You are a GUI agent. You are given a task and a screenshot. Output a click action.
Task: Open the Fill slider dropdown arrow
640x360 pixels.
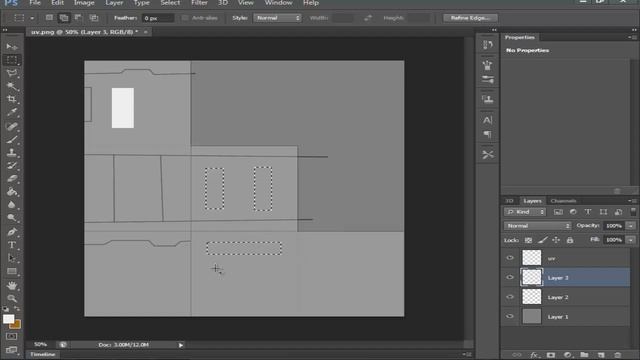tap(631, 240)
